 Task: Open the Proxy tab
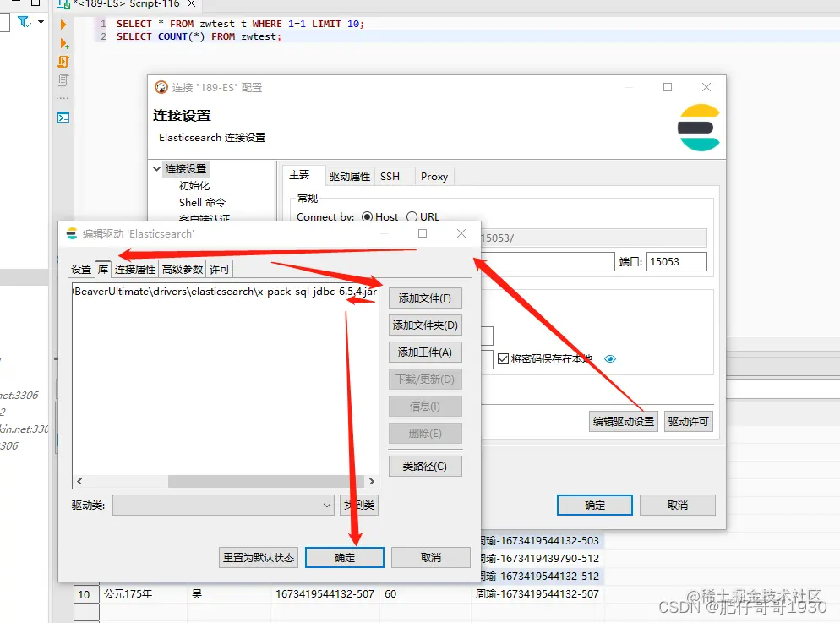tap(434, 176)
